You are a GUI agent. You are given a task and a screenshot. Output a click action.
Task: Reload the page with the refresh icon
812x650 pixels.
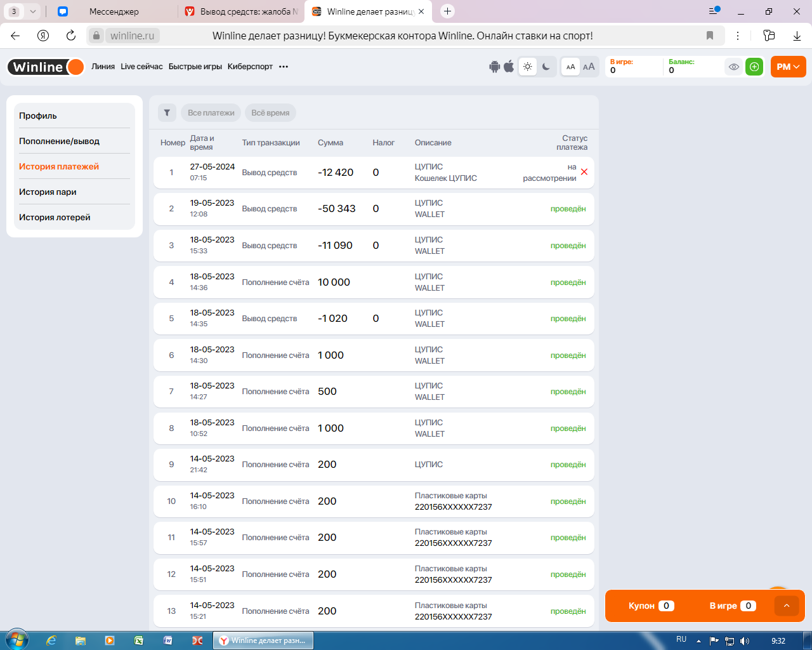click(x=71, y=36)
